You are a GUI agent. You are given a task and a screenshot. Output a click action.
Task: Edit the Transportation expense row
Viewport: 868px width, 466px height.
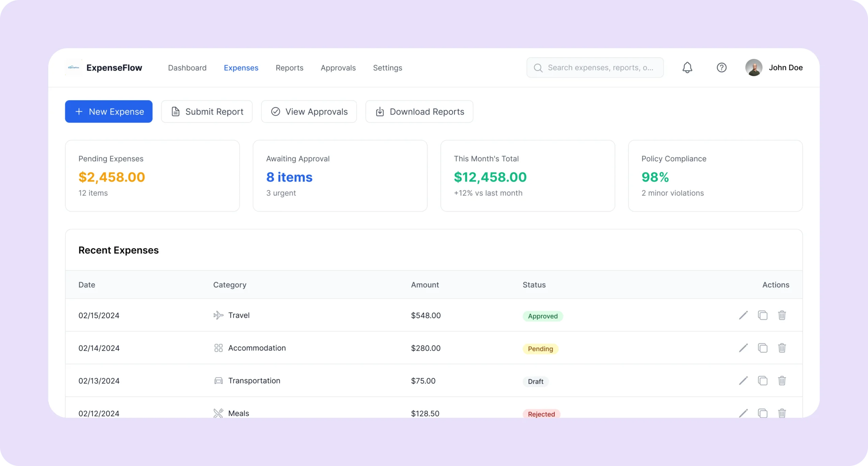coord(743,381)
